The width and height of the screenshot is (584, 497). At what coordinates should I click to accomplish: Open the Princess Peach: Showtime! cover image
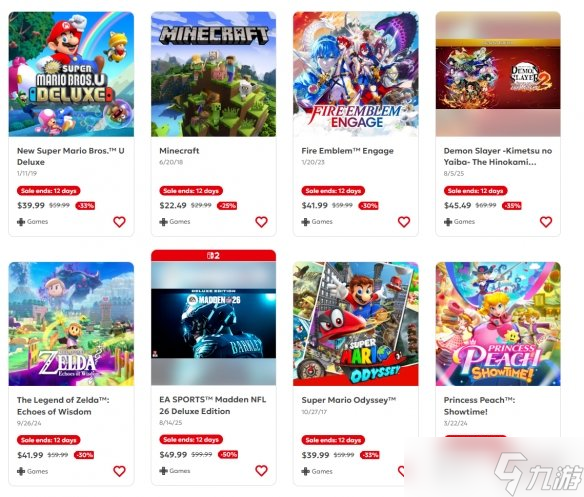(x=498, y=324)
